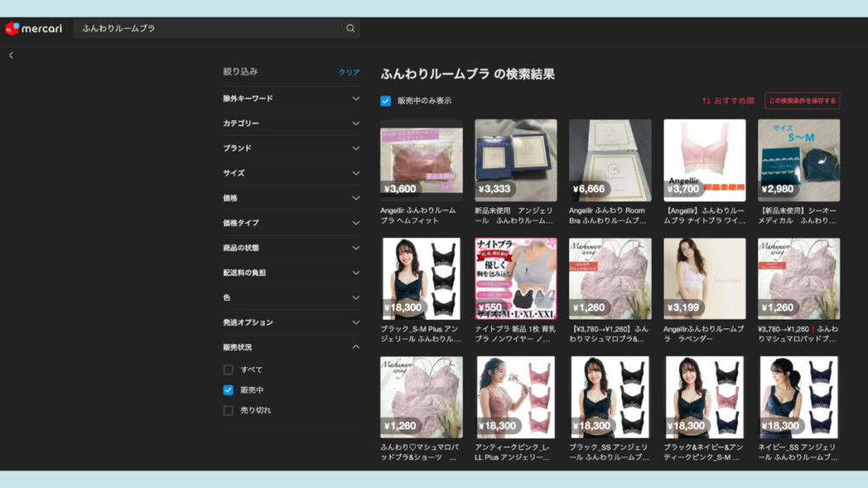868x488 pixels.
Task: Expand the 商品の状態 filter
Action: click(x=291, y=248)
